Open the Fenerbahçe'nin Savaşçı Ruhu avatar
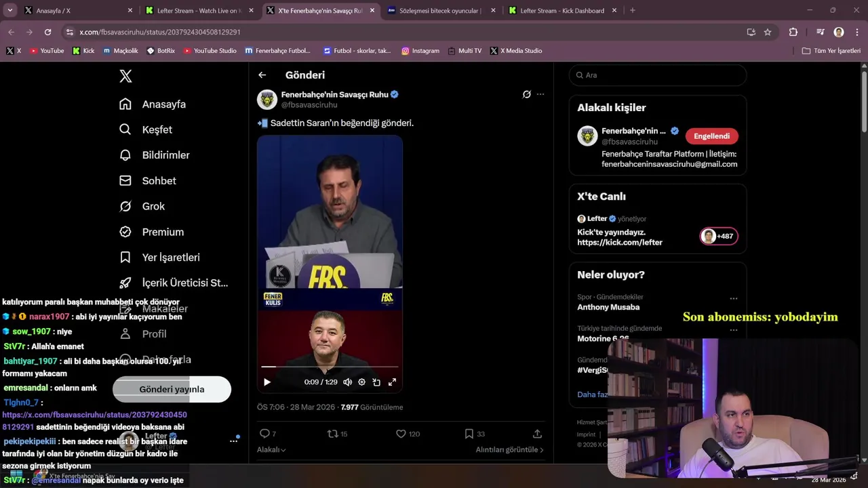Image resolution: width=868 pixels, height=488 pixels. pos(267,100)
